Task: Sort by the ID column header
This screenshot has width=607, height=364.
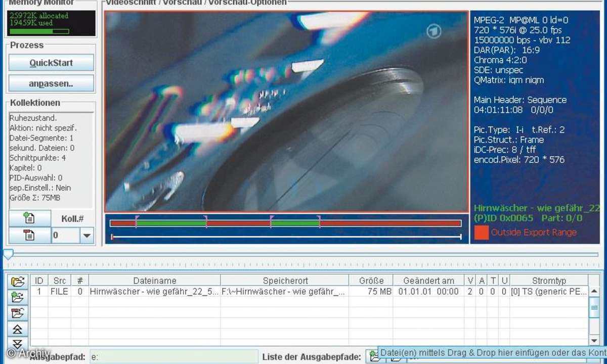Action: [39, 281]
